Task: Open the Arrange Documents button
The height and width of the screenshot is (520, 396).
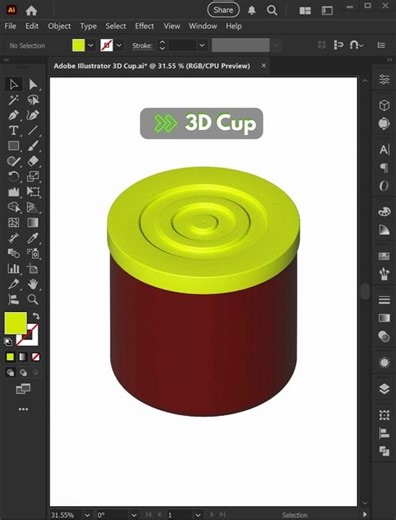Action: (305, 11)
